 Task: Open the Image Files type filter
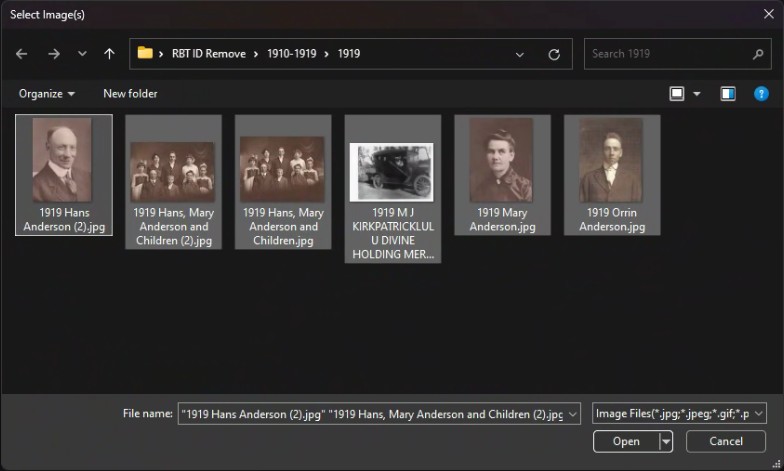pos(679,414)
